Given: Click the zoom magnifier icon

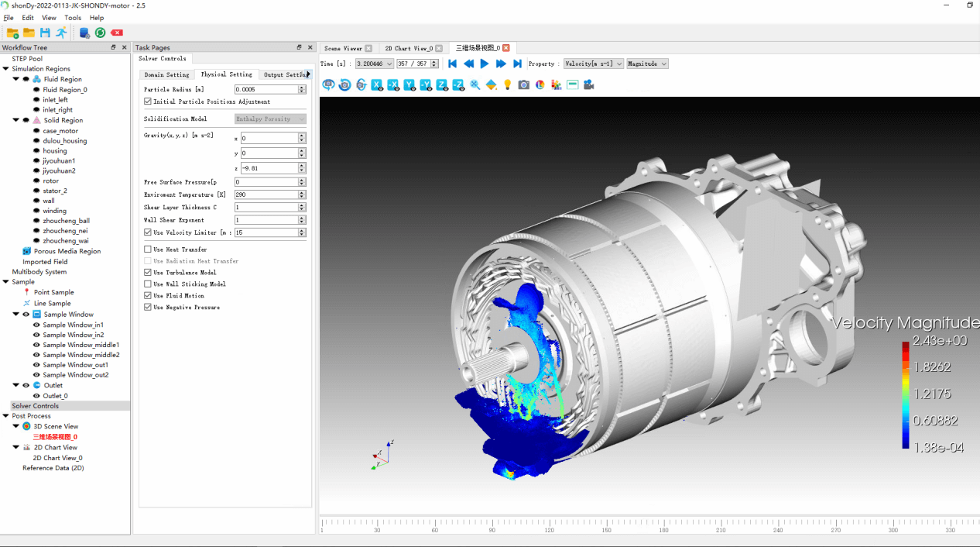Looking at the screenshot, I should [475, 84].
